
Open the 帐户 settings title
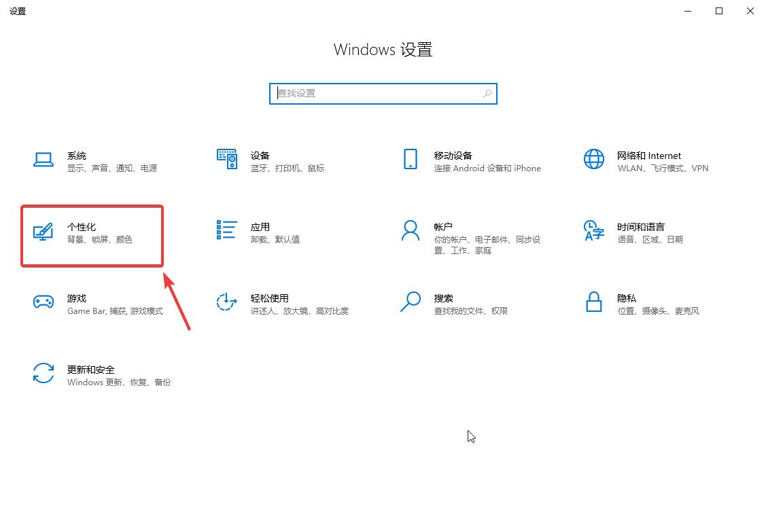pos(443,227)
